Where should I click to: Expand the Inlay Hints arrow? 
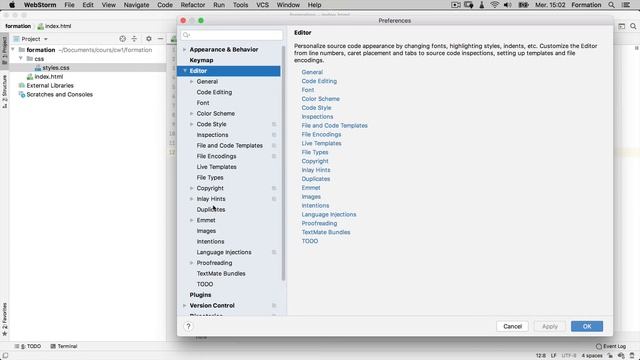click(x=191, y=199)
